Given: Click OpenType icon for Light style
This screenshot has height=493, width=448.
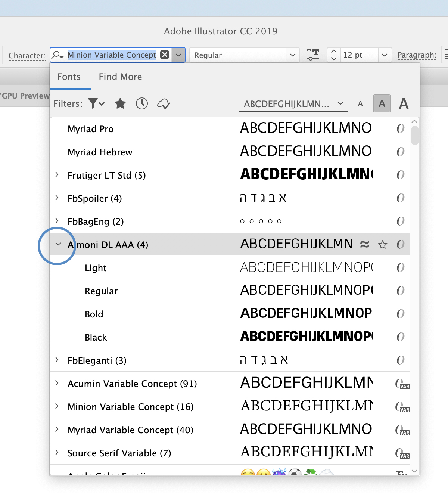Looking at the screenshot, I should (x=400, y=267).
